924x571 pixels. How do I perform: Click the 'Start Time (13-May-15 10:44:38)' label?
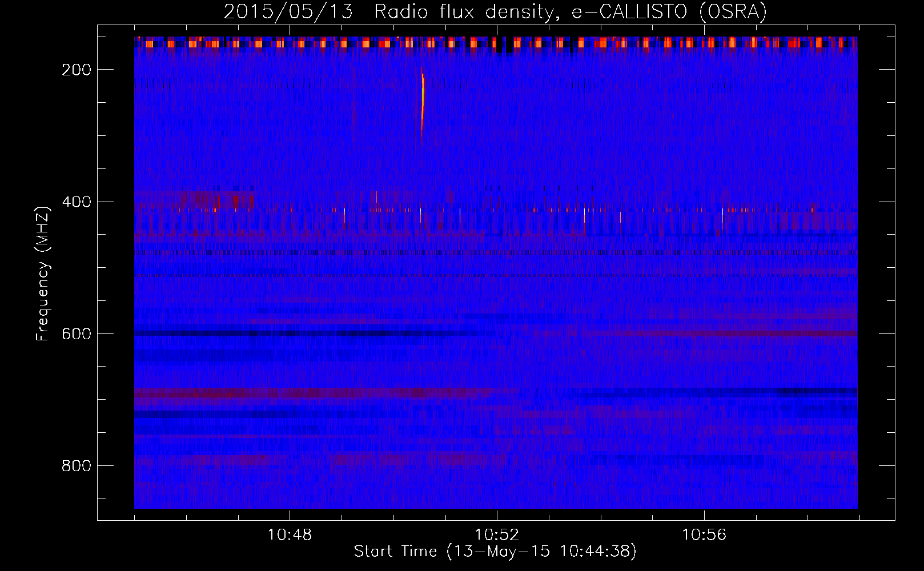[495, 551]
